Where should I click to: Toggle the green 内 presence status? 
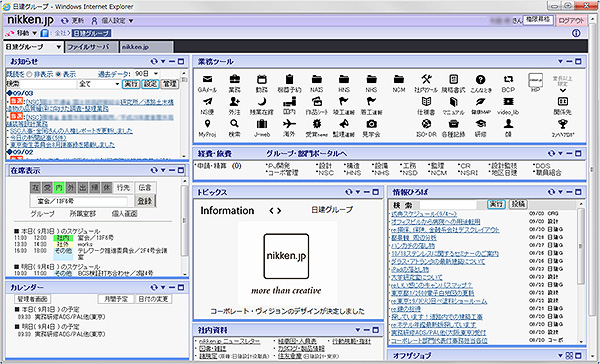[x=59, y=188]
